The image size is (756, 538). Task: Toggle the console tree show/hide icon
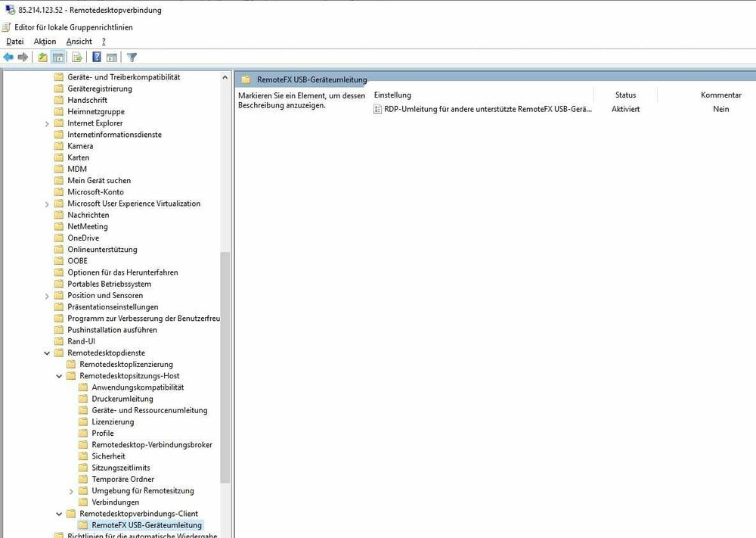(57, 57)
